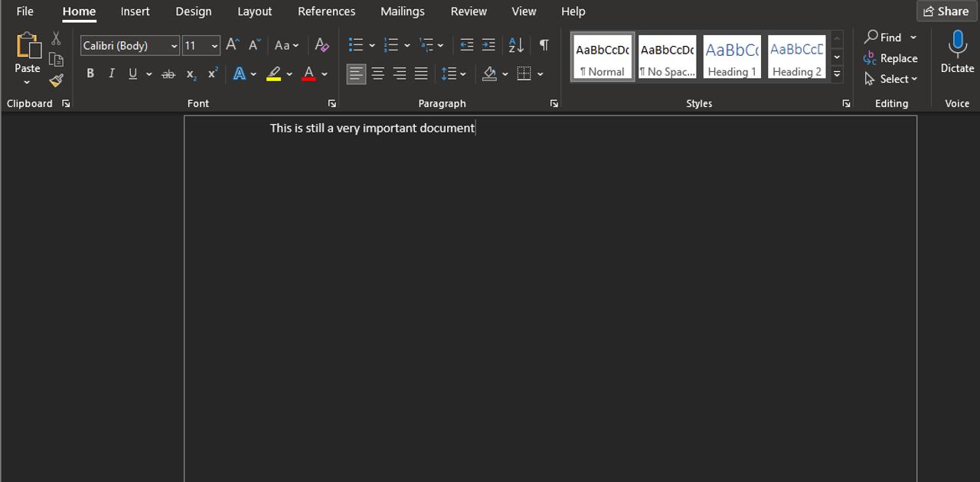The height and width of the screenshot is (482, 980).
Task: Select the Format Painter tool
Action: 55,80
